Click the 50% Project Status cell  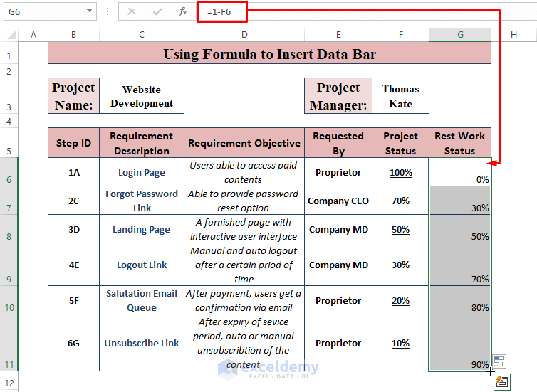click(401, 229)
